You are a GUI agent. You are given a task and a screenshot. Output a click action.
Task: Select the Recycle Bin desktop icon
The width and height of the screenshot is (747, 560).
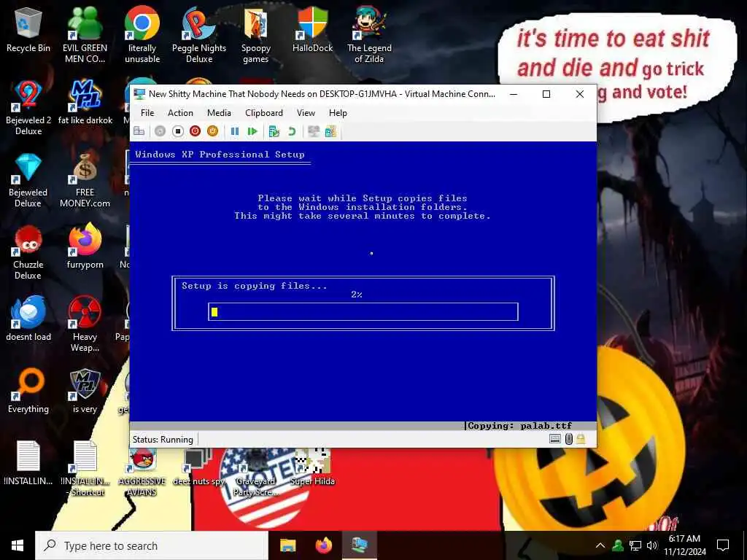pos(28,29)
